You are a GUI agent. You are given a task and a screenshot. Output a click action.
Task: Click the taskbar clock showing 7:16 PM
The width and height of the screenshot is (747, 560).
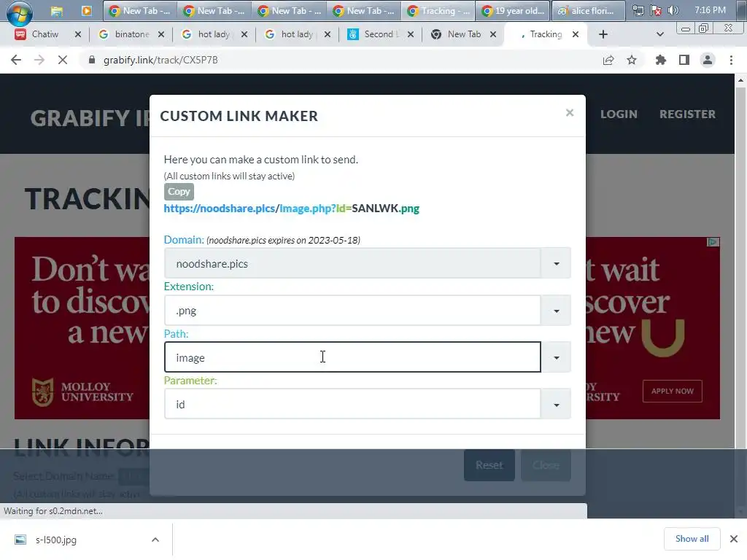(x=710, y=10)
